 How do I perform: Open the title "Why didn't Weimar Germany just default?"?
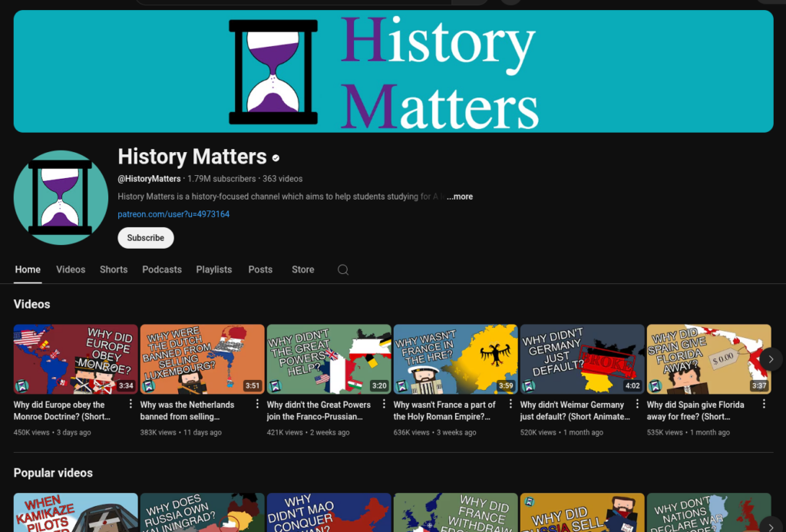pos(575,411)
